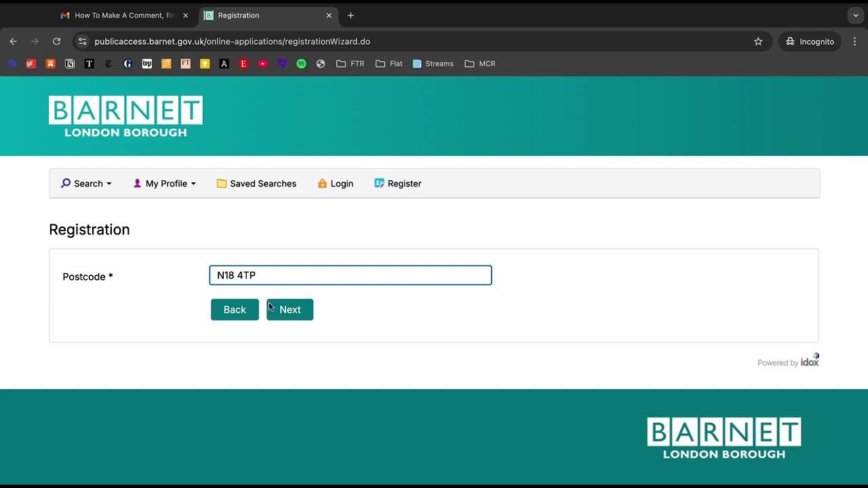Open the black T Times bookmark
This screenshot has height=488, width=868.
click(89, 64)
